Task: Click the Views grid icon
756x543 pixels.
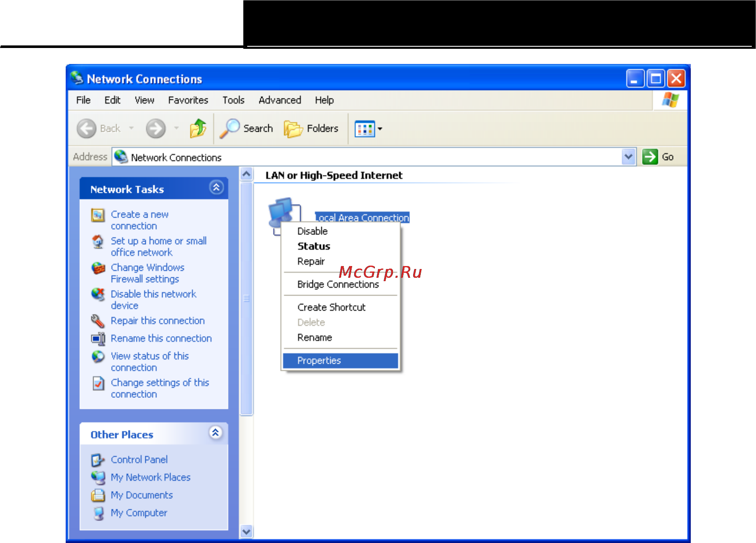Action: (x=365, y=129)
